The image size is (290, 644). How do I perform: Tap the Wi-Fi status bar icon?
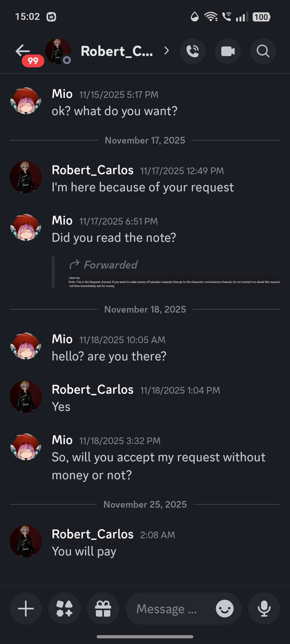click(211, 17)
